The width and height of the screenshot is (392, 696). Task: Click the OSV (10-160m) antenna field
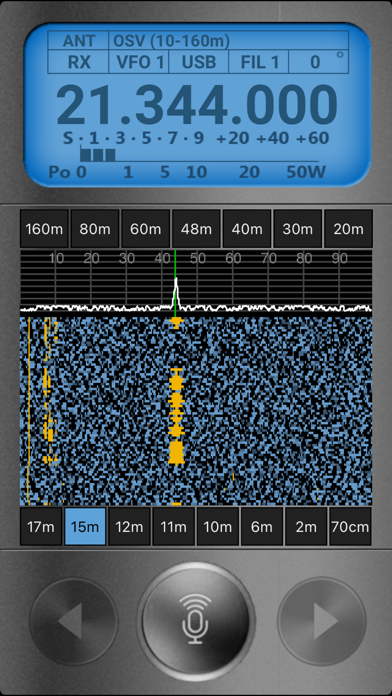229,40
